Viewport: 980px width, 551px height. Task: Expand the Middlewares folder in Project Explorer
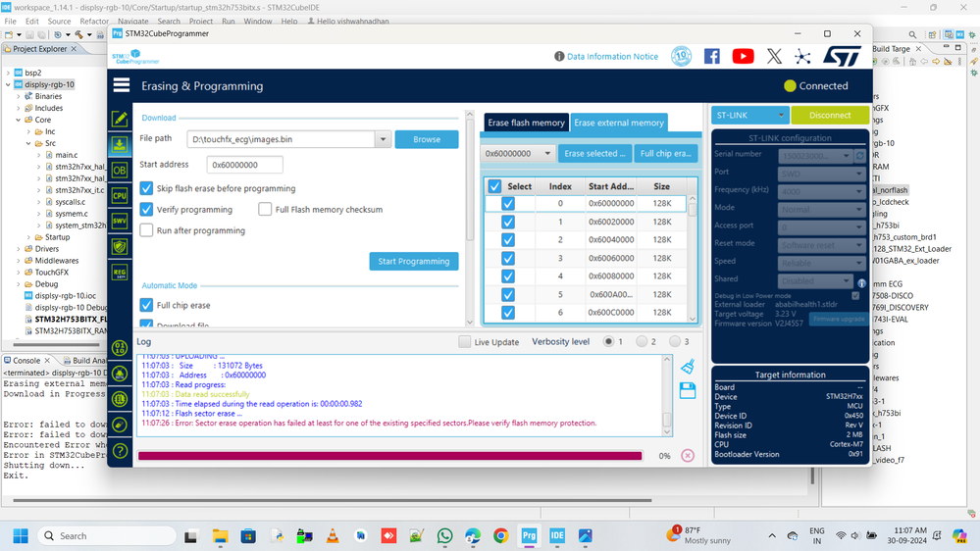pos(19,261)
